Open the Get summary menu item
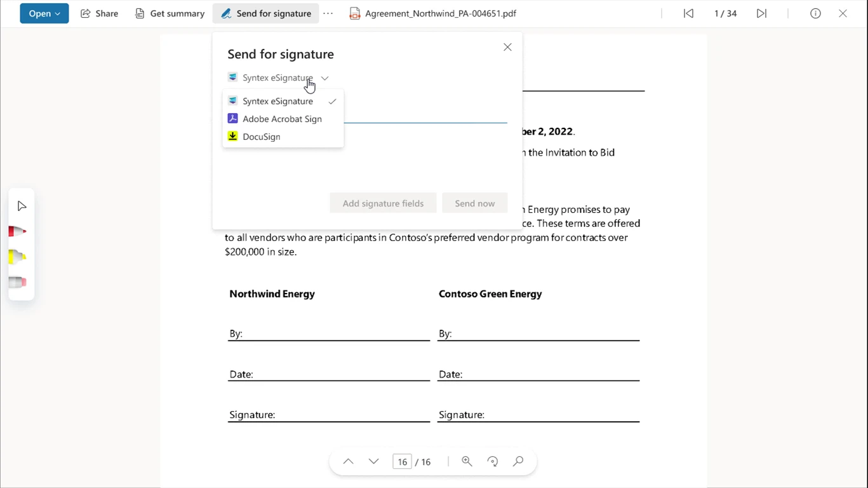The height and width of the screenshot is (488, 868). [x=170, y=13]
